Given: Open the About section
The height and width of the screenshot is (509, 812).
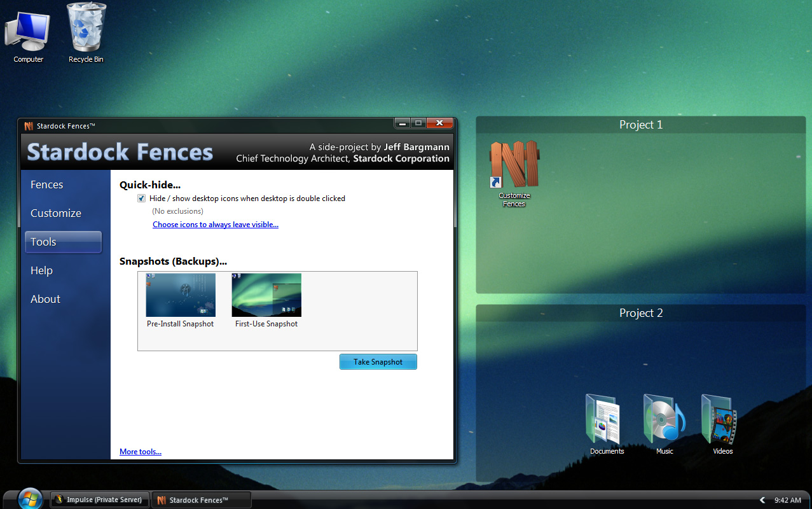Looking at the screenshot, I should point(46,299).
